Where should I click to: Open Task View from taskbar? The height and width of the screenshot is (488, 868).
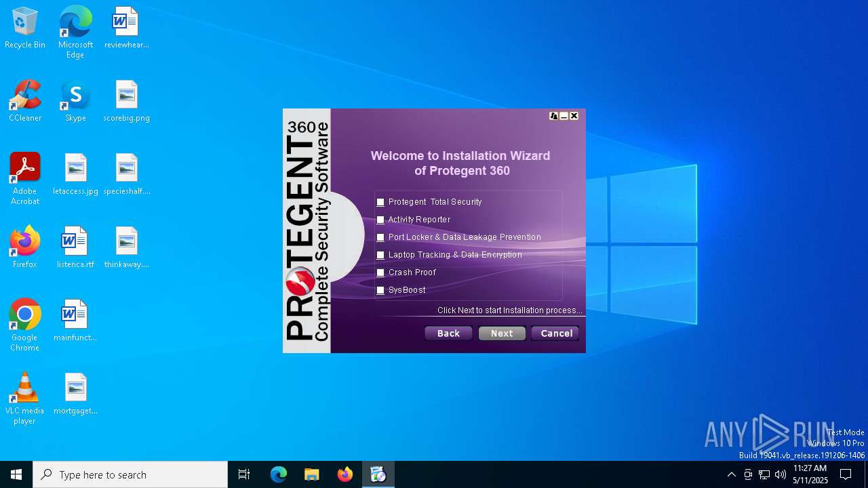244,474
